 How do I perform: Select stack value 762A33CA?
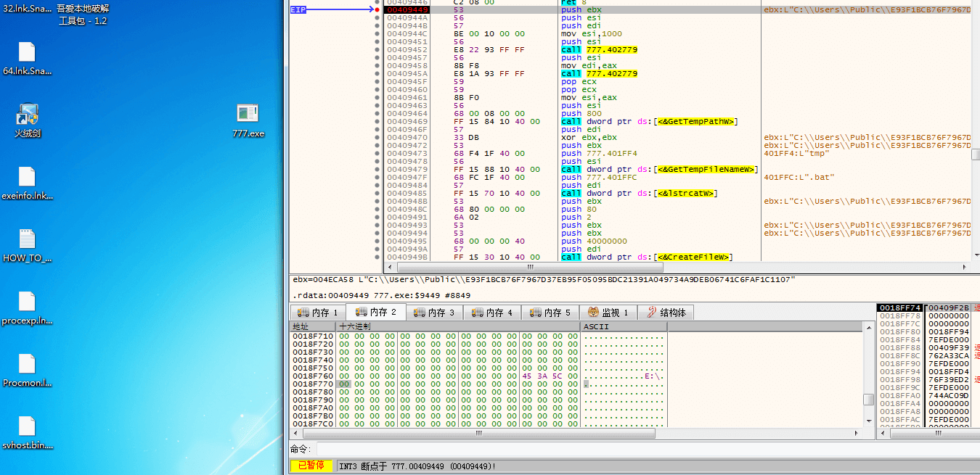point(949,356)
